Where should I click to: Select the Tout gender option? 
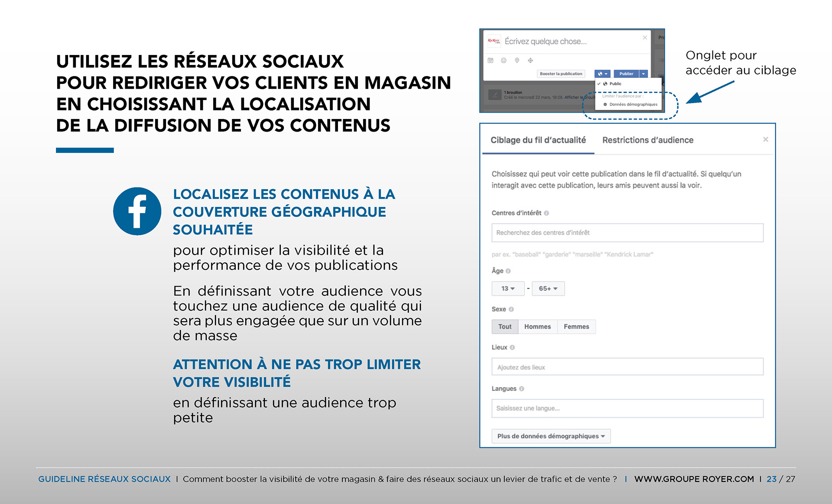[504, 326]
